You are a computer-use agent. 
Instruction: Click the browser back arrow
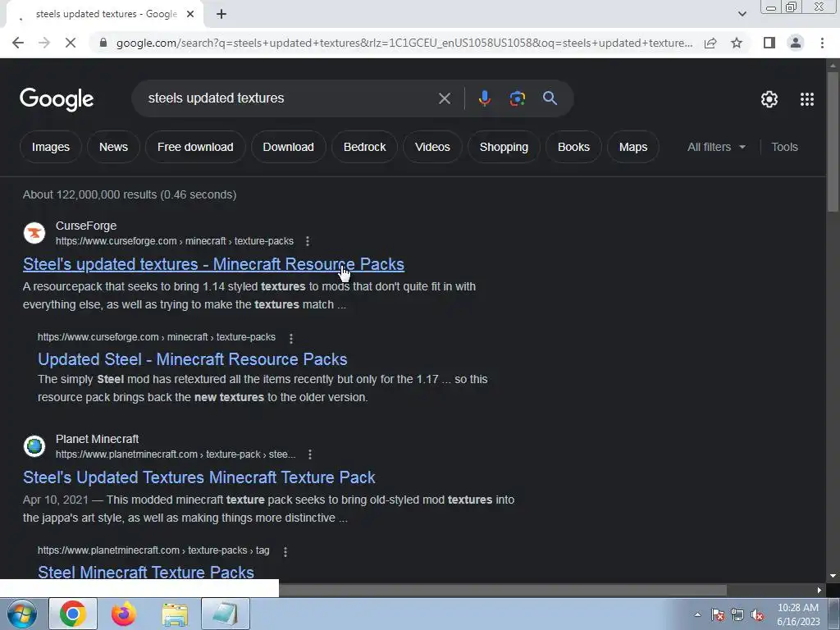[x=18, y=43]
